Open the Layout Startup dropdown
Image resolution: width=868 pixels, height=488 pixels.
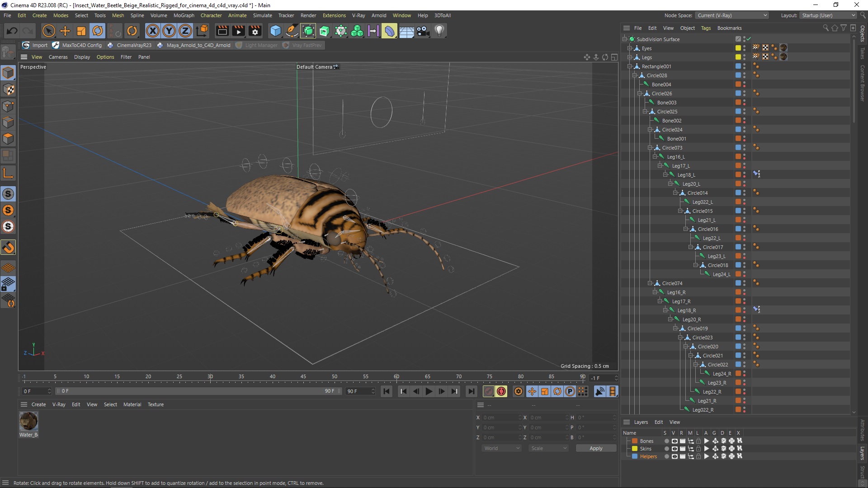click(x=828, y=15)
